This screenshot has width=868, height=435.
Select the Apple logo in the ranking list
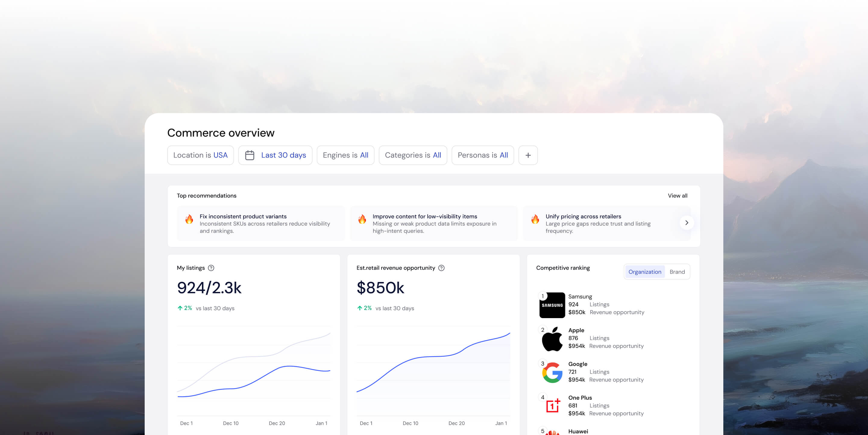pyautogui.click(x=552, y=339)
